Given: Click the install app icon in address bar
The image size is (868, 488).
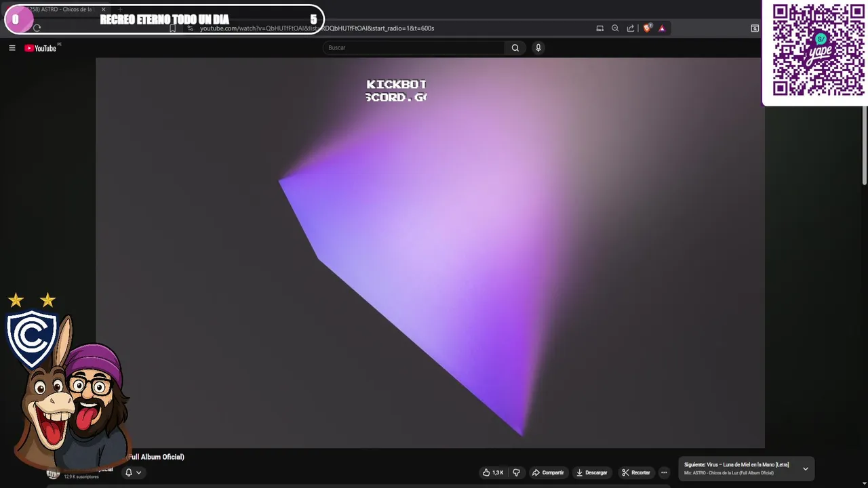Looking at the screenshot, I should point(600,28).
